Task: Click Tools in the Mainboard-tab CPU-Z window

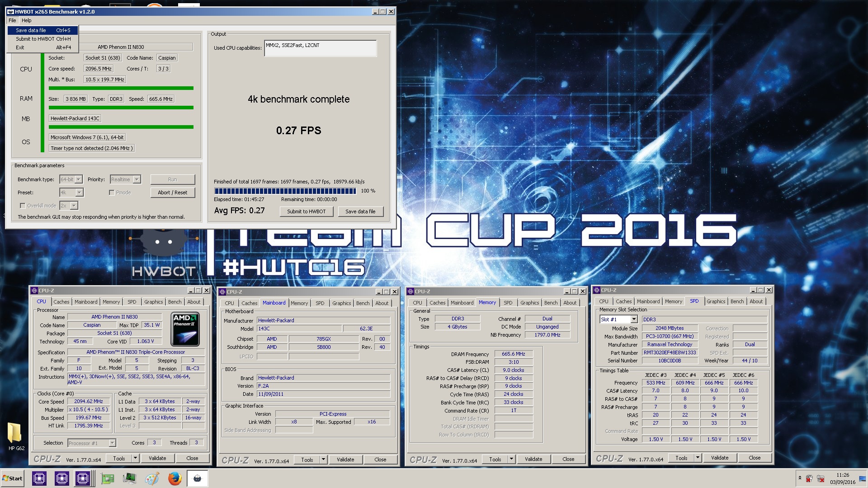Action: tap(307, 460)
